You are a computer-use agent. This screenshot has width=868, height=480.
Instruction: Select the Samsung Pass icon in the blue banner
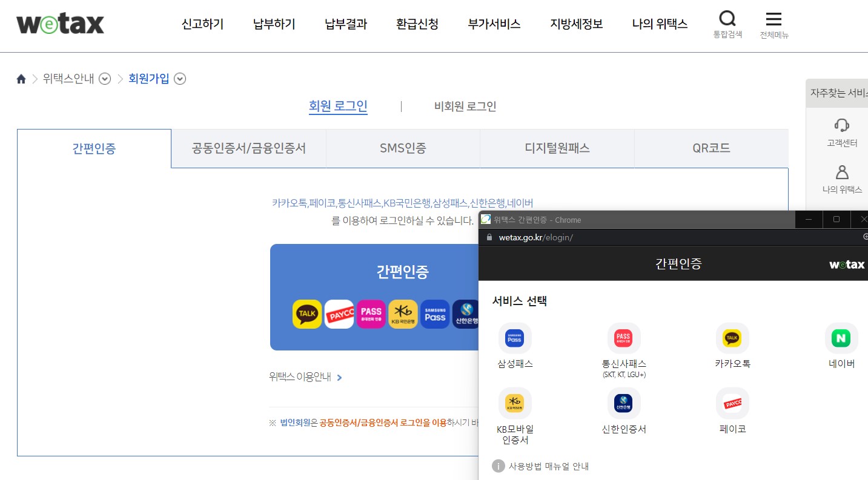tap(435, 314)
